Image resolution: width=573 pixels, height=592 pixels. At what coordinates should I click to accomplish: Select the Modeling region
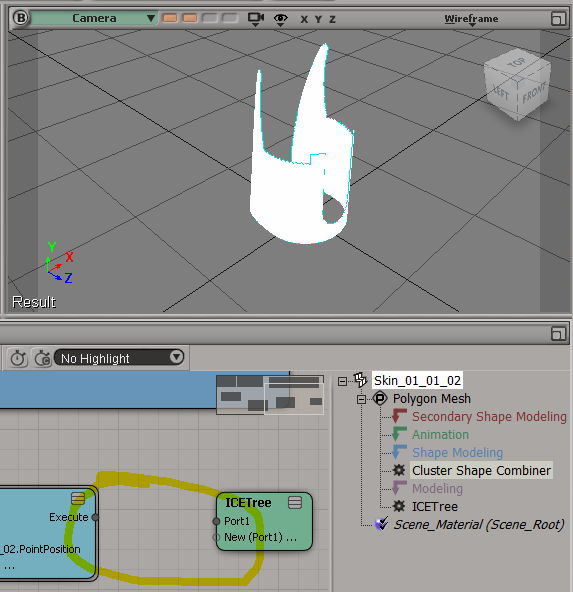tap(437, 489)
